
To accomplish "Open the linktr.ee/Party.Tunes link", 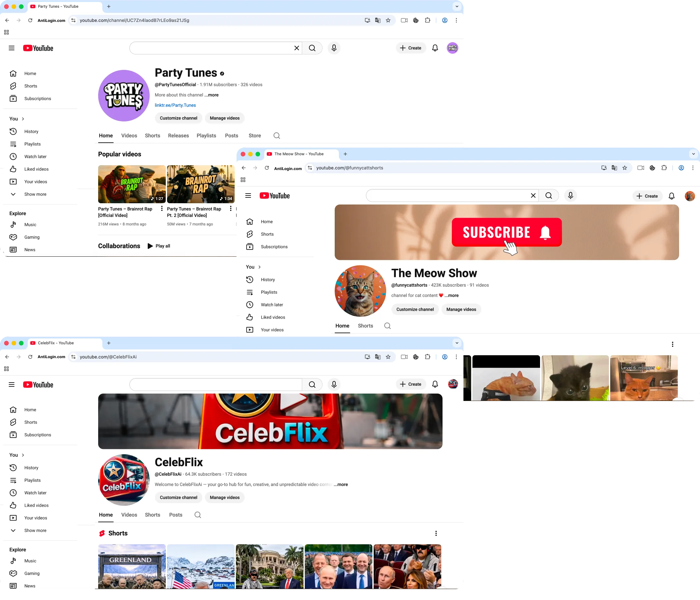I will [x=175, y=105].
